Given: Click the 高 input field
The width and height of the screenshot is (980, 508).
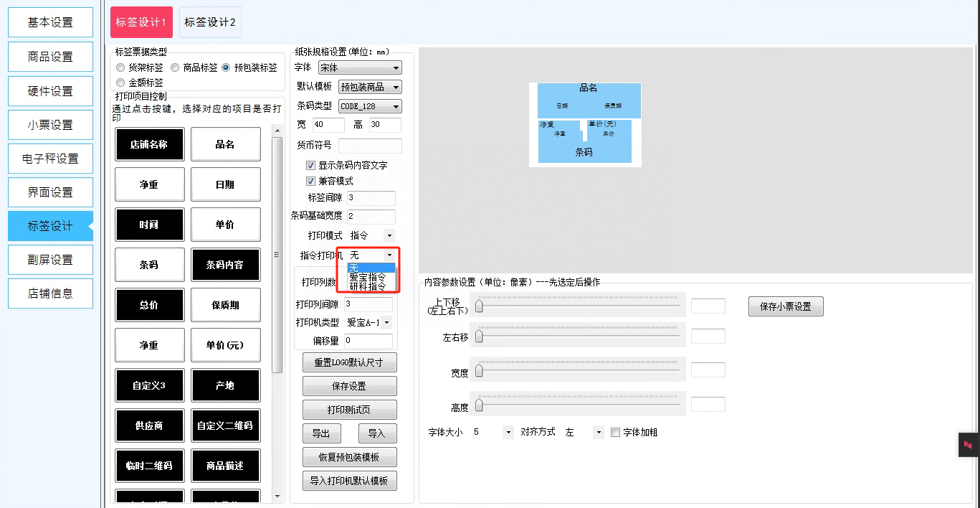Looking at the screenshot, I should 385,126.
